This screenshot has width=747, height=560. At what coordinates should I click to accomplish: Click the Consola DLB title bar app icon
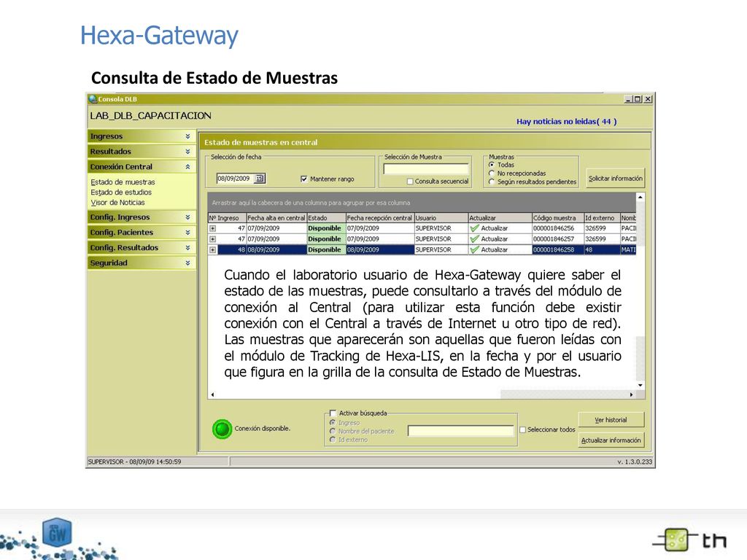pos(93,99)
